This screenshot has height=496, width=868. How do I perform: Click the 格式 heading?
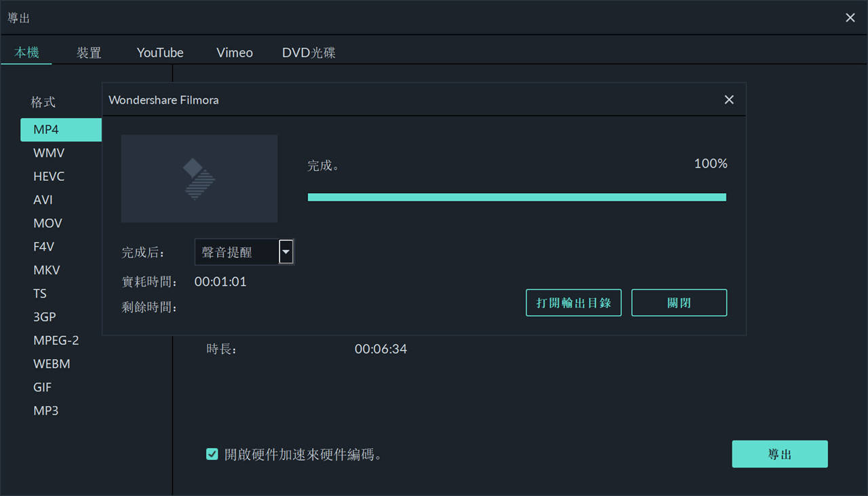coord(43,102)
